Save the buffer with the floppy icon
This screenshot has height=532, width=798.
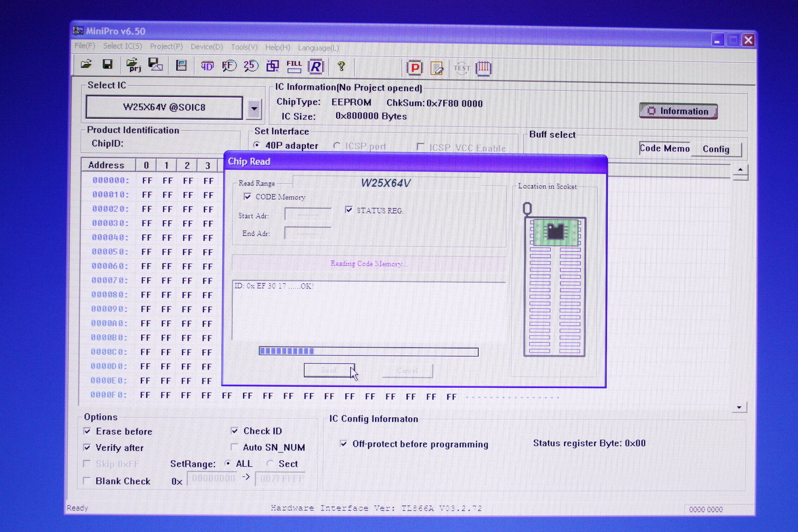(107, 64)
